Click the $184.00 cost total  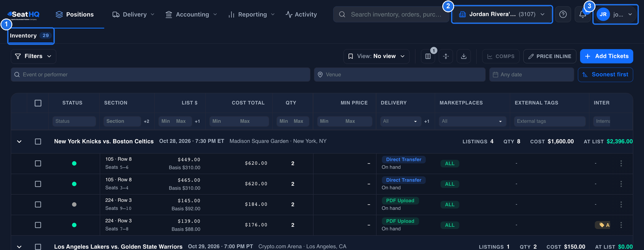[256, 205]
